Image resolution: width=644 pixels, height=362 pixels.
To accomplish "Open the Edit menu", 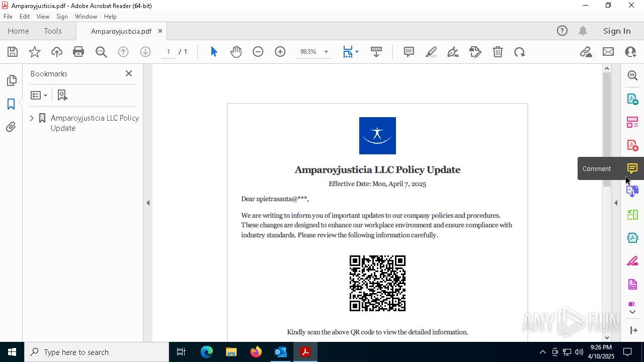I will pyautogui.click(x=25, y=16).
